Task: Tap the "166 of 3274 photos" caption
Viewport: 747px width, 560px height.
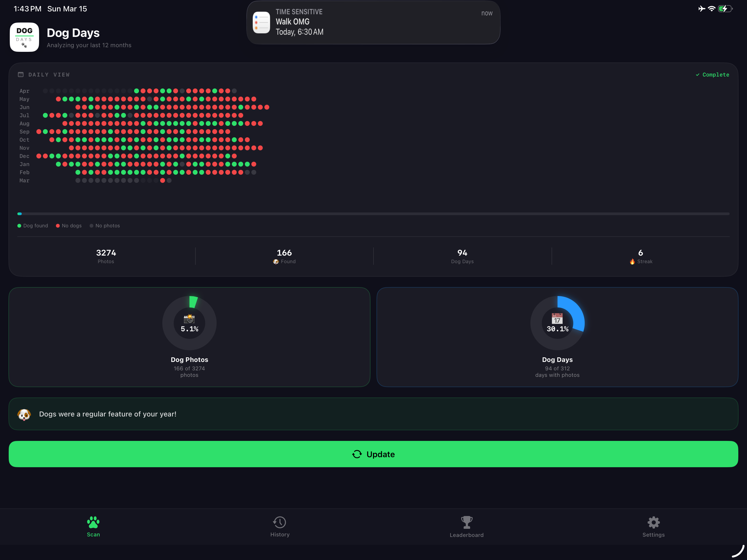Action: click(x=189, y=372)
